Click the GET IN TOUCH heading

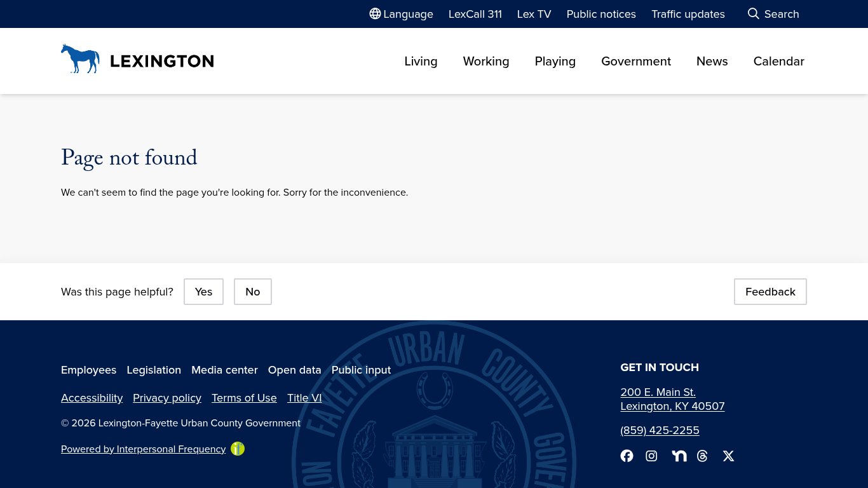(660, 367)
